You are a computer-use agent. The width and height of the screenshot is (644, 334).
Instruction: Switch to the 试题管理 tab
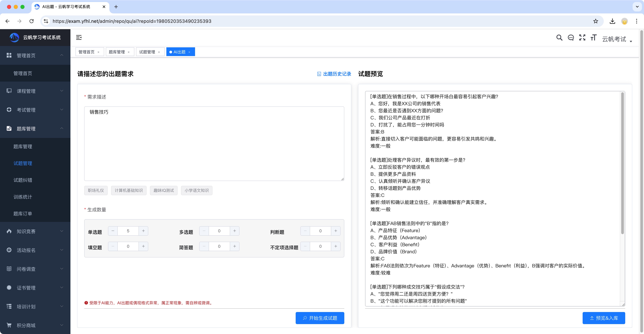pyautogui.click(x=147, y=52)
